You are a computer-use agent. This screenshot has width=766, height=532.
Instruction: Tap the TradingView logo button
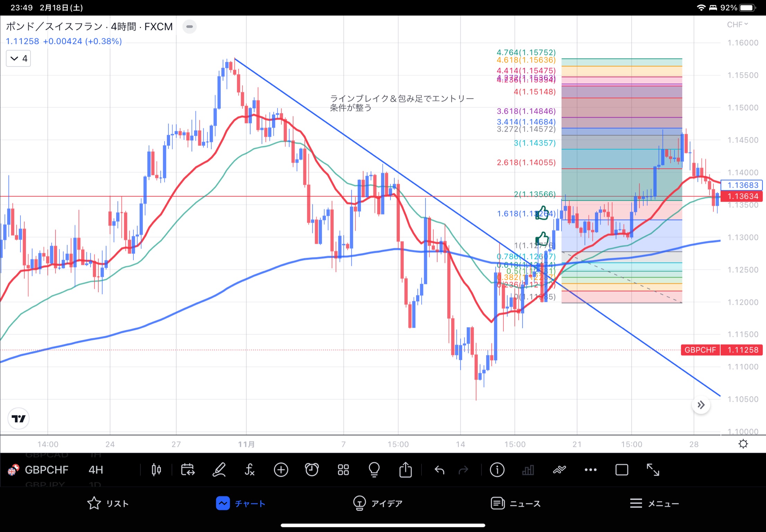(18, 418)
